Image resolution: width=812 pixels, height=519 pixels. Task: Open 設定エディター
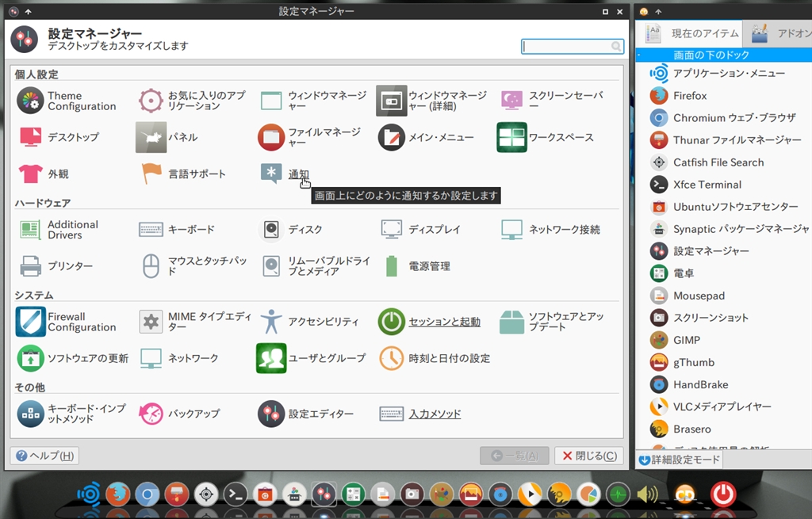pyautogui.click(x=305, y=414)
